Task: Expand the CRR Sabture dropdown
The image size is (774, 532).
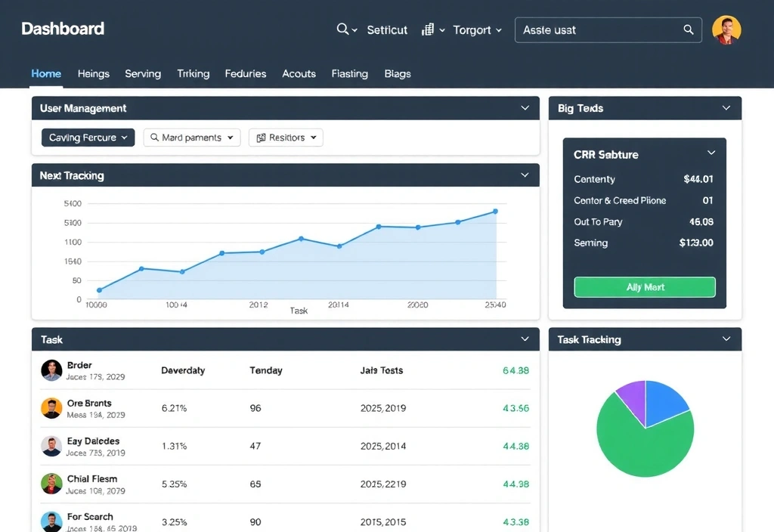Action: click(711, 153)
